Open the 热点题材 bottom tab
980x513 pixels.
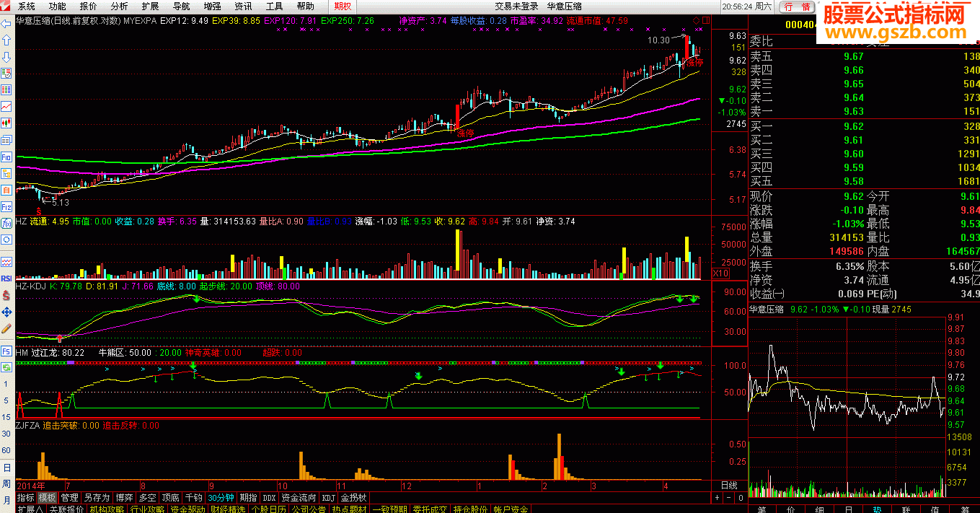click(349, 509)
